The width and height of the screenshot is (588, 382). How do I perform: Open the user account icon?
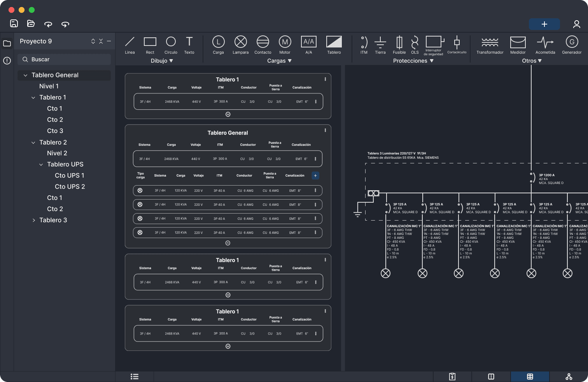point(577,24)
